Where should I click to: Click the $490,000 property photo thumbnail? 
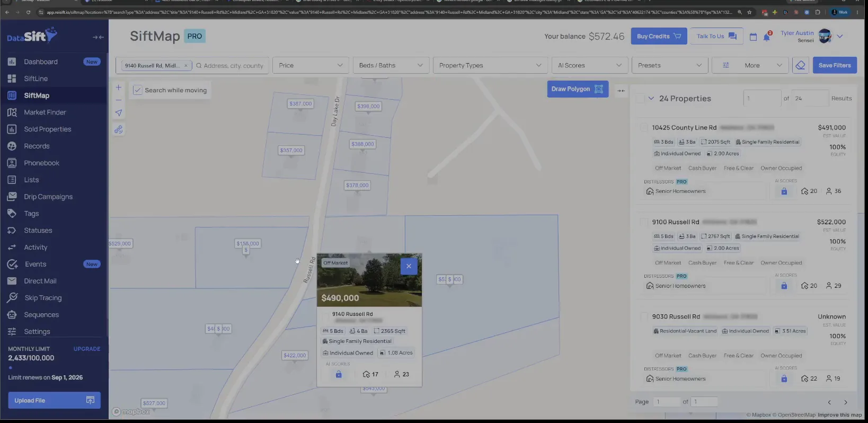click(x=369, y=280)
